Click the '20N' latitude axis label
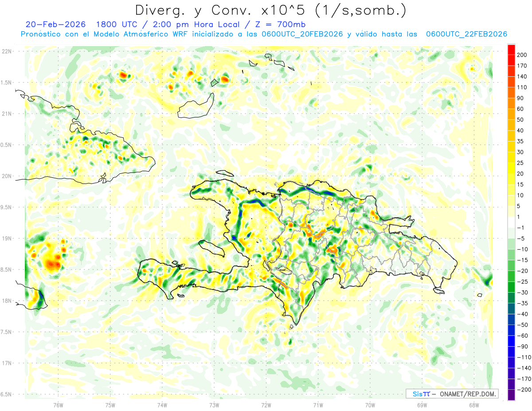Screen dimensions: 532x411 8,176
